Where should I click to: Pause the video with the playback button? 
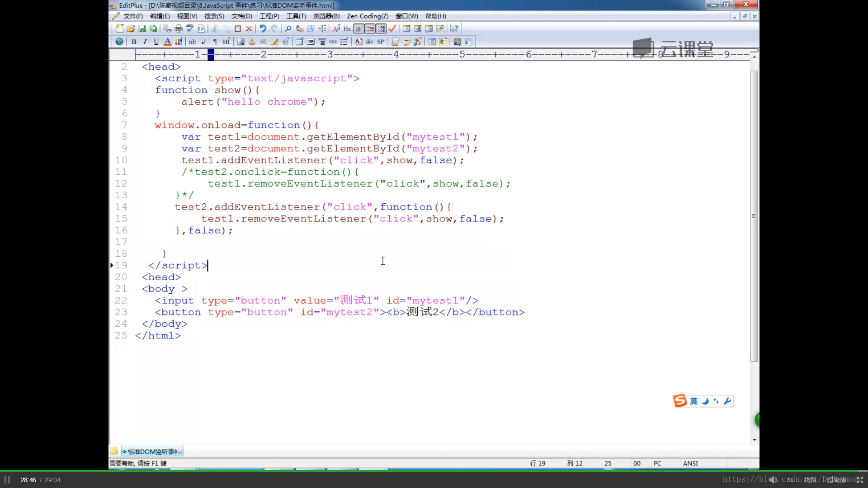7,480
